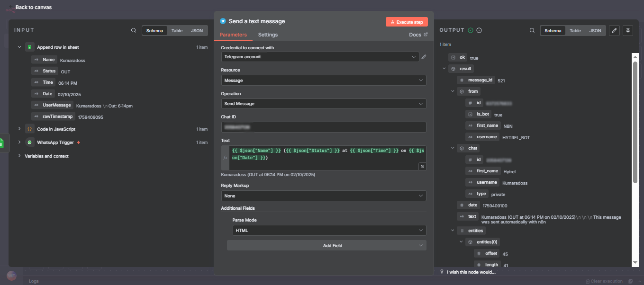Pin the output data using the pin icon
Viewport: 644px width, 285px height.
627,30
